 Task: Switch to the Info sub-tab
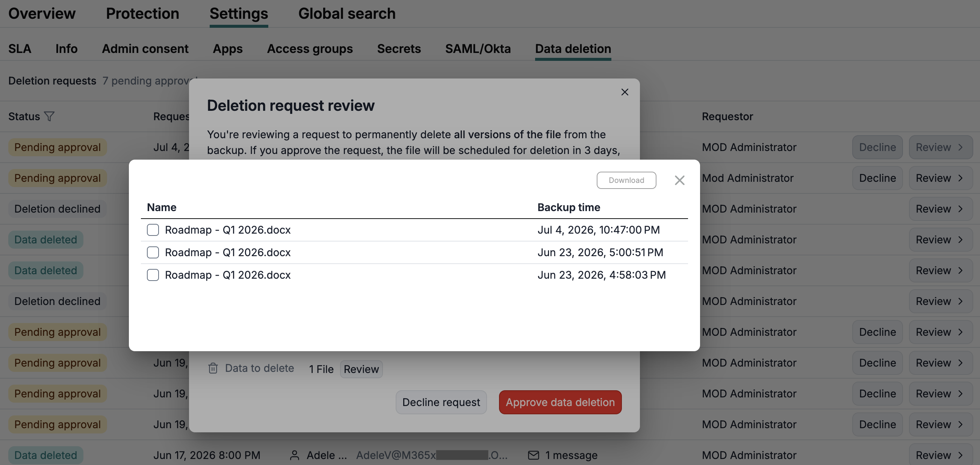66,49
